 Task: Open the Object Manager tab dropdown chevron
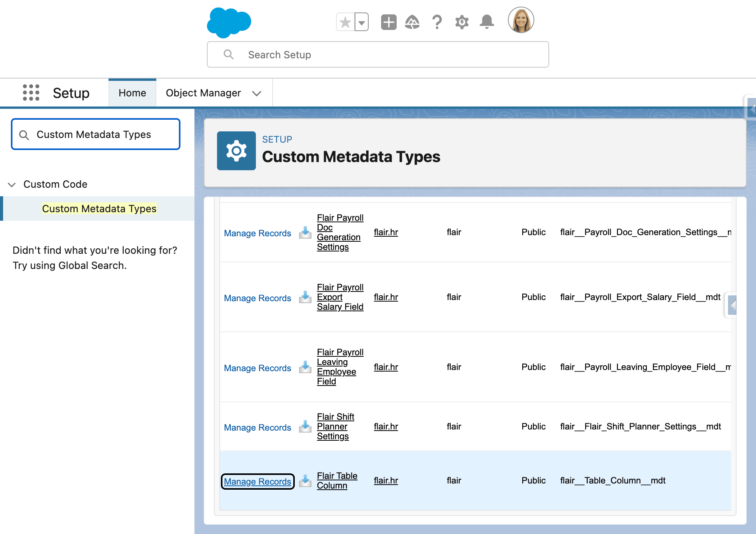pos(257,93)
